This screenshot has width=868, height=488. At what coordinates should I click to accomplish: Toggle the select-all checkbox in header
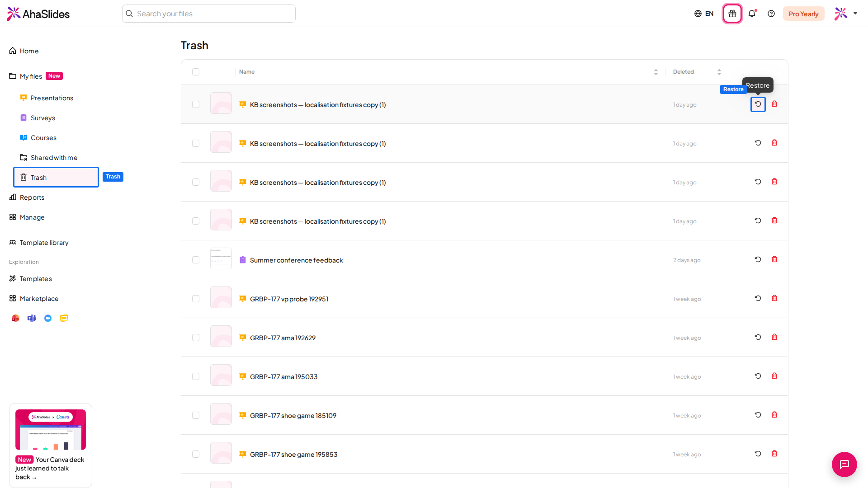(x=196, y=72)
